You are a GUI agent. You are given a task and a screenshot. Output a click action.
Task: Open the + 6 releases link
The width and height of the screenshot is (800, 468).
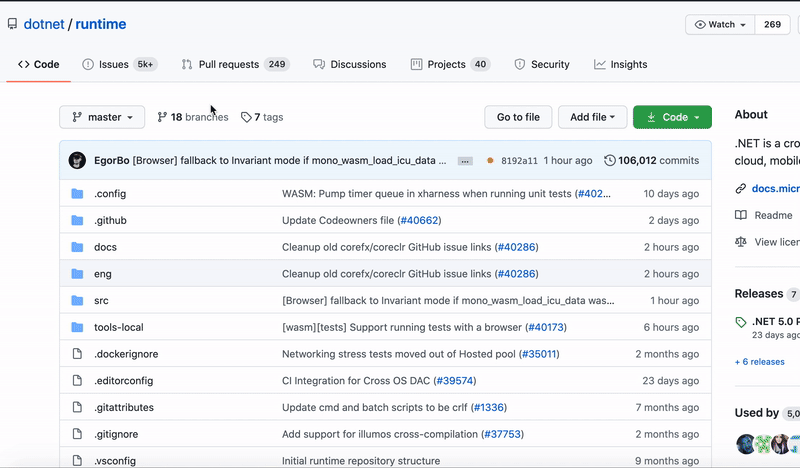[760, 362]
